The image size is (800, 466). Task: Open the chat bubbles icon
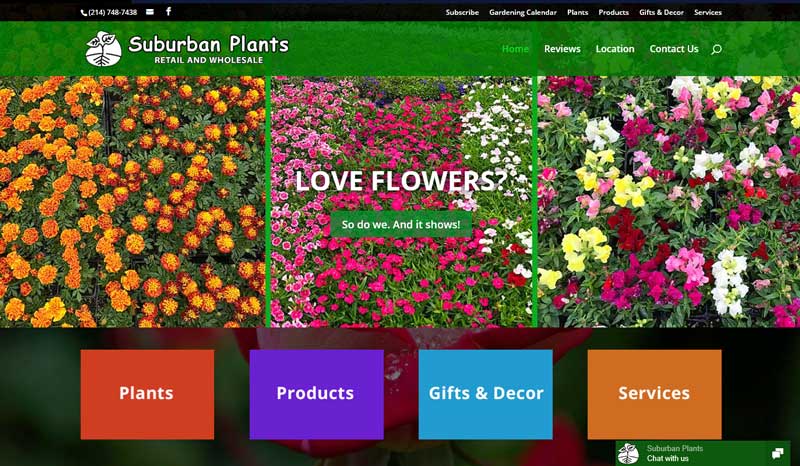(778, 453)
